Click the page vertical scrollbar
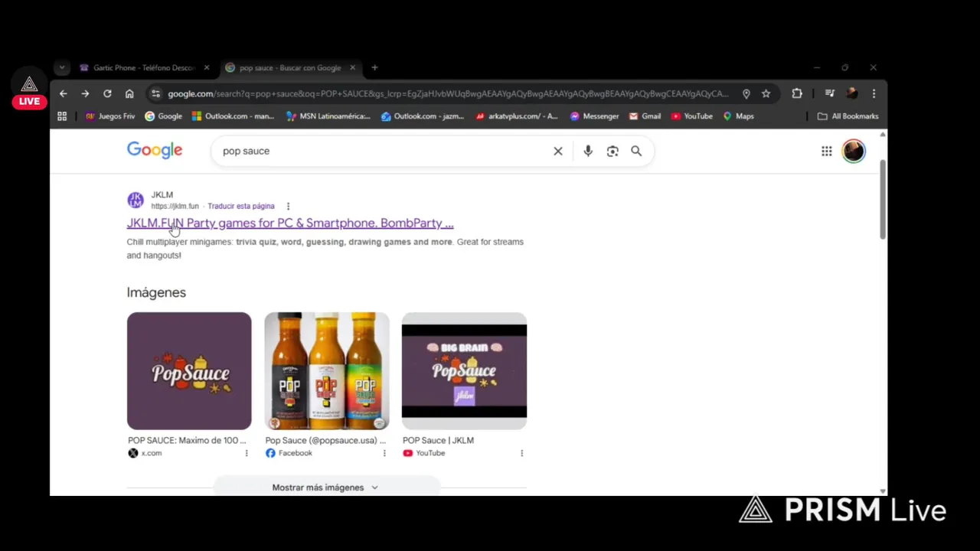 (883, 199)
